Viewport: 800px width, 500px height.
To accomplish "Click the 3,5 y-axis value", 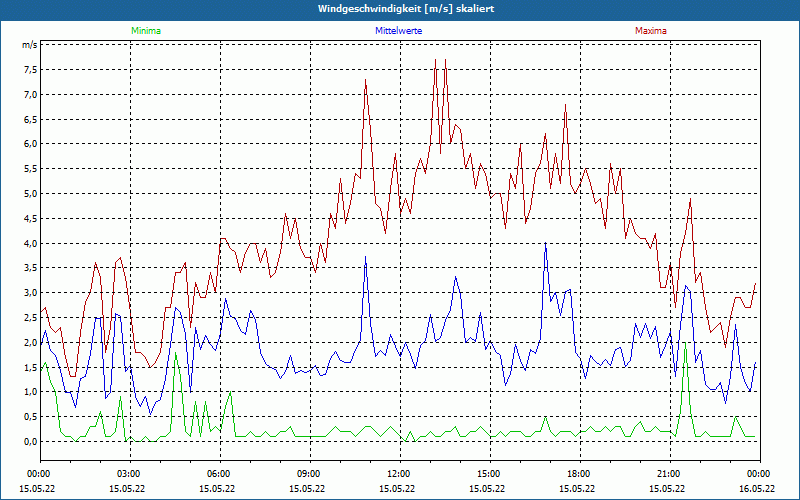I will click(31, 268).
